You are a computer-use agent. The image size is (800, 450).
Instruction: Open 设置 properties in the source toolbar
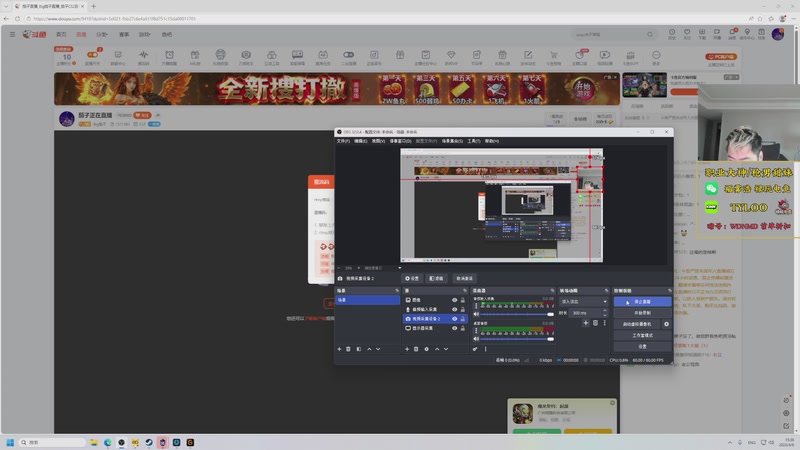412,278
